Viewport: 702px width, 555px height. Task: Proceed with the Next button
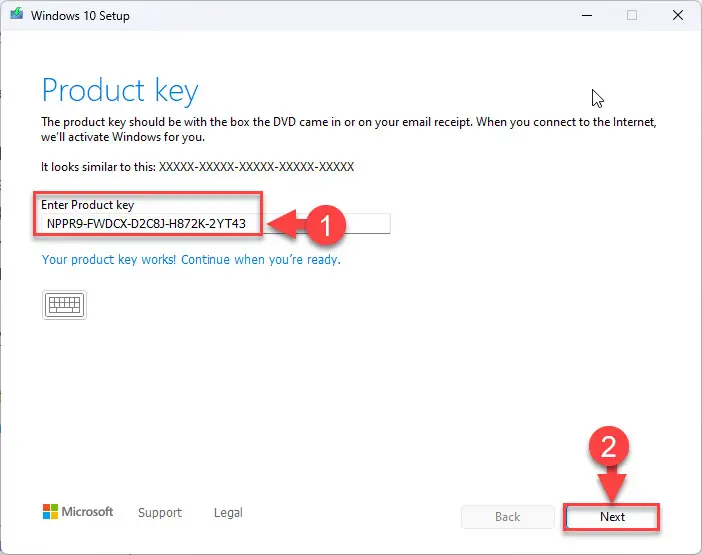pos(612,517)
